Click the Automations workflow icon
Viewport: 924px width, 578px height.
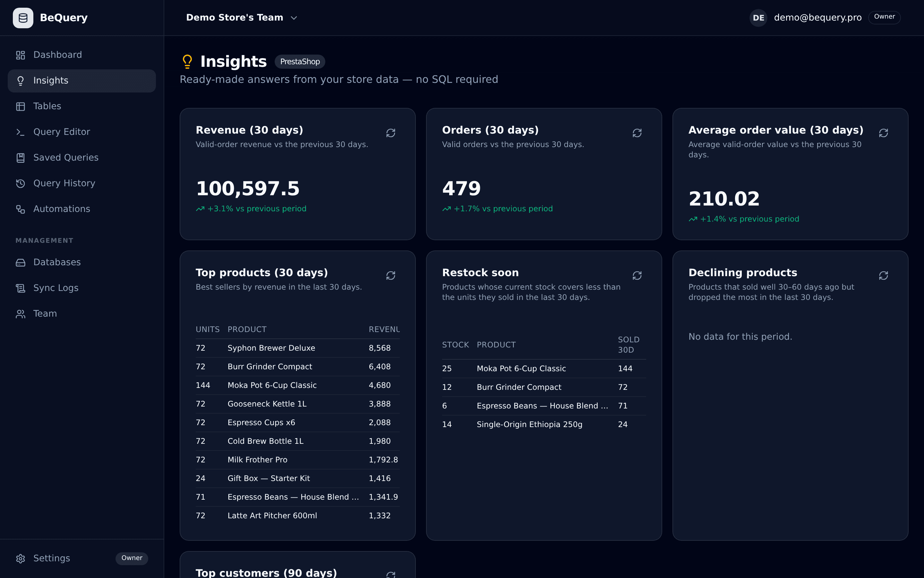pyautogui.click(x=21, y=209)
